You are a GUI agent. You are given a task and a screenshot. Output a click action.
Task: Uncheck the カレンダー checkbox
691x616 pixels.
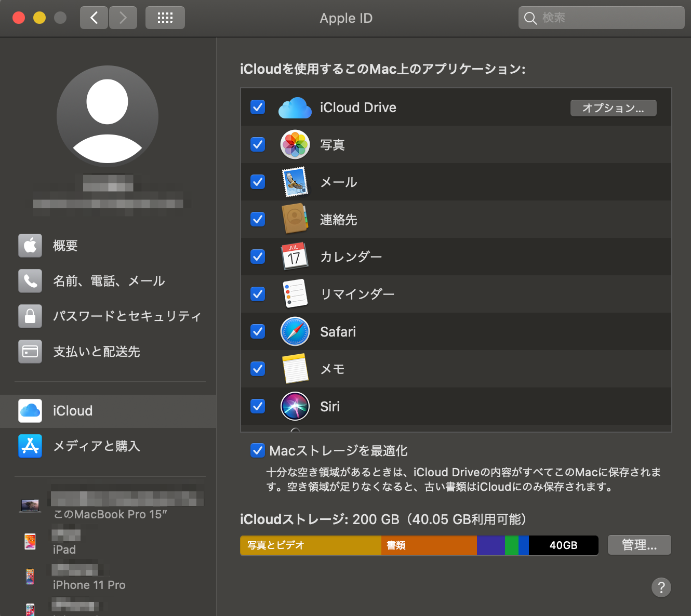(258, 257)
